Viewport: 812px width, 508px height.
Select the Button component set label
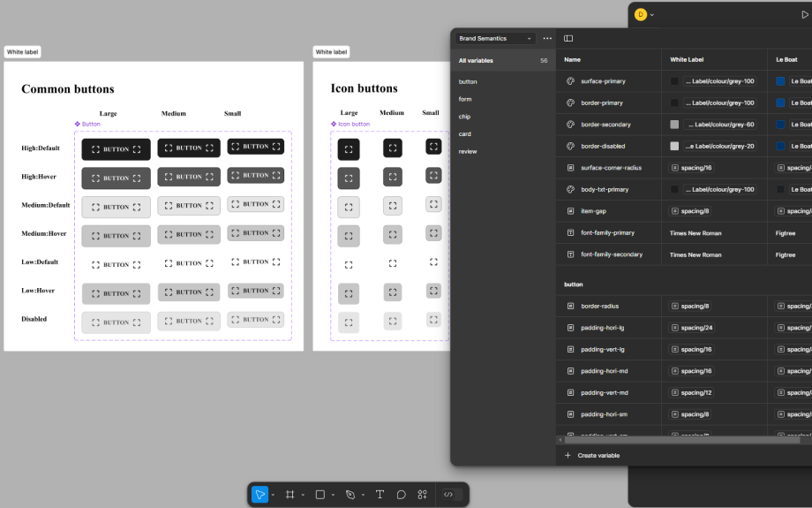87,125
